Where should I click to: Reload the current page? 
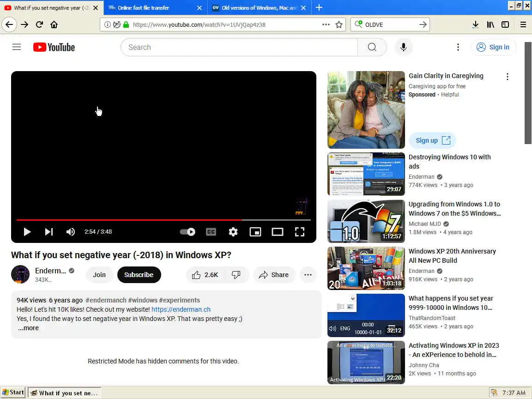coord(39,24)
